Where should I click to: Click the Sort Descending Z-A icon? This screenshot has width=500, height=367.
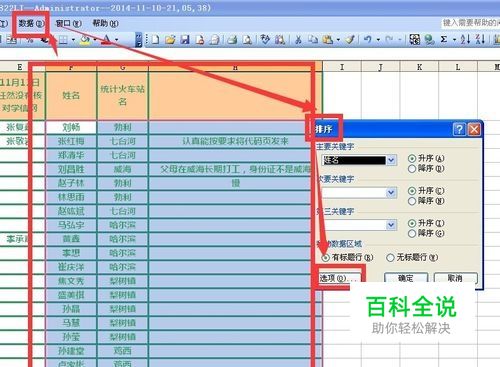pos(480,40)
